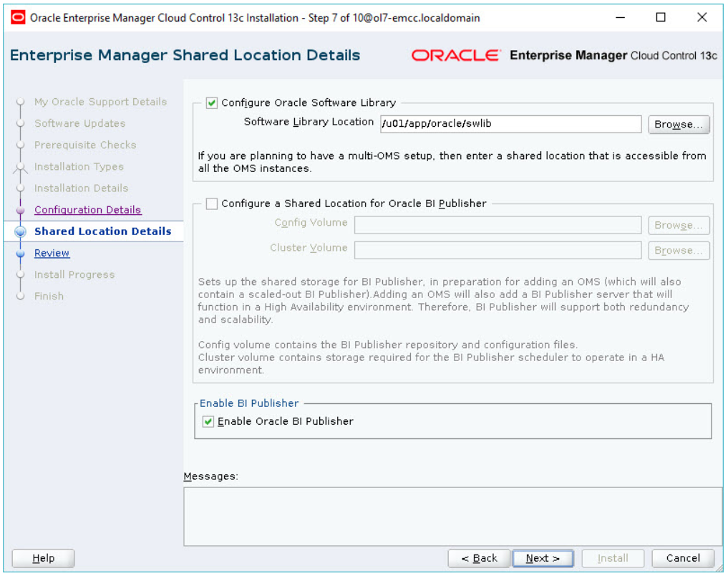Click the disabled Install button
The image size is (728, 576).
(613, 558)
